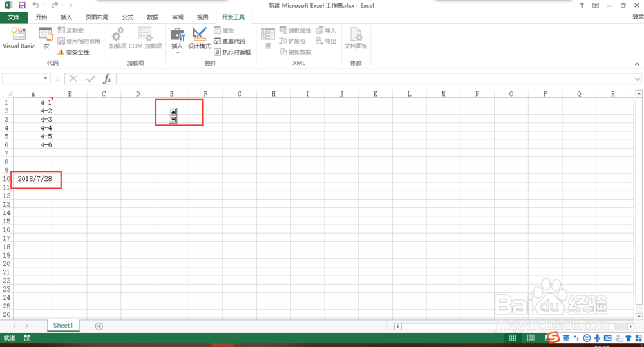Open Excel Help question mark
The image size is (644, 347).
click(582, 5)
